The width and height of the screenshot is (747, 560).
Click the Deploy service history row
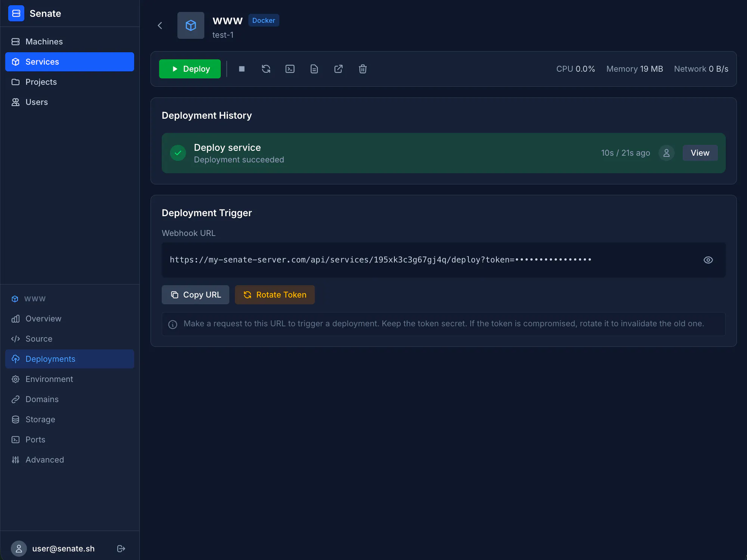point(443,153)
